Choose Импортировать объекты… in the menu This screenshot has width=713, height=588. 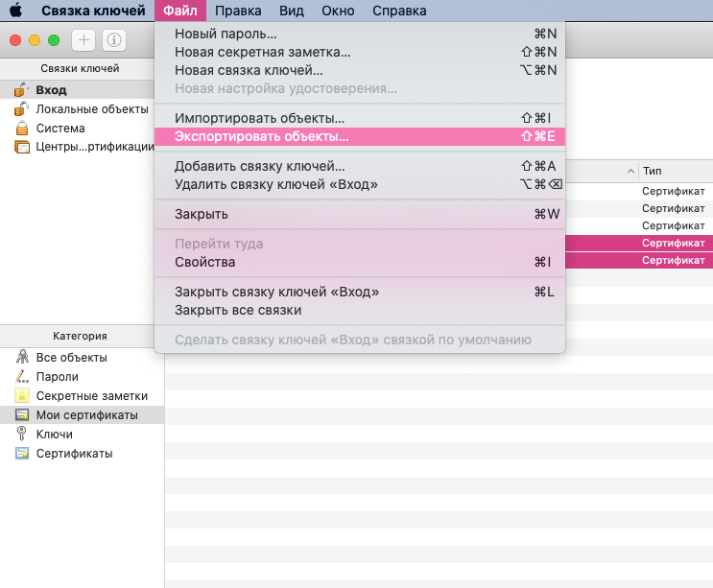coord(360,118)
